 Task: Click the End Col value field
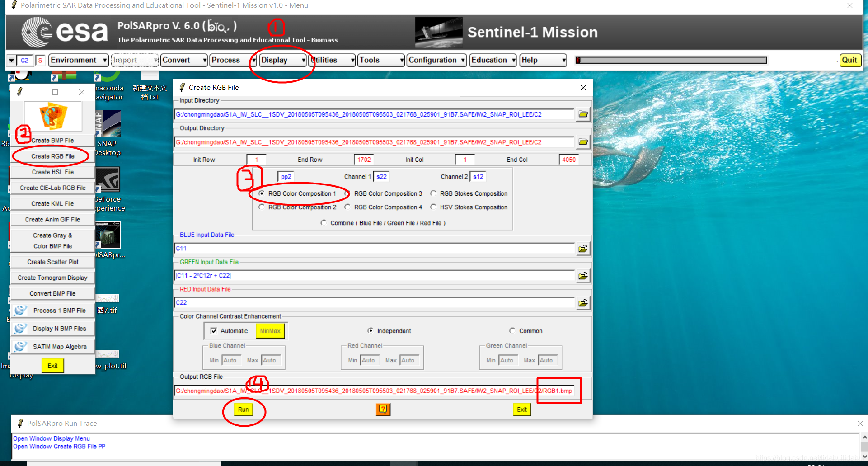pyautogui.click(x=569, y=160)
